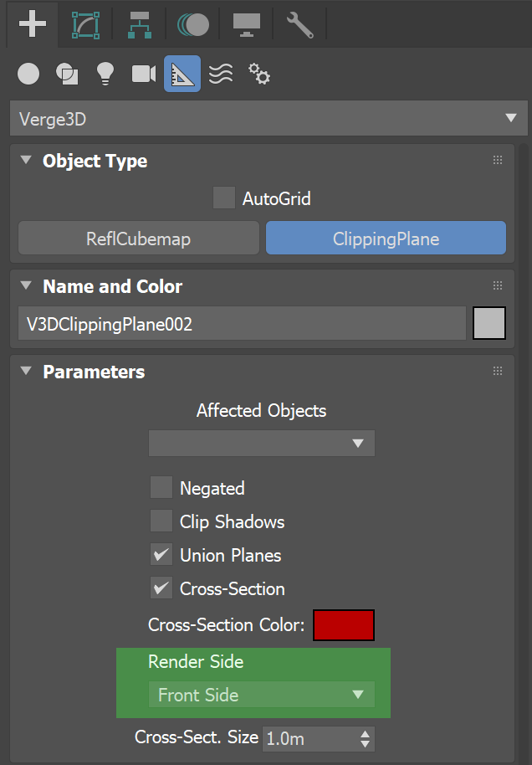Open the Hierarchy panel tab
The image size is (532, 765).
(140, 24)
